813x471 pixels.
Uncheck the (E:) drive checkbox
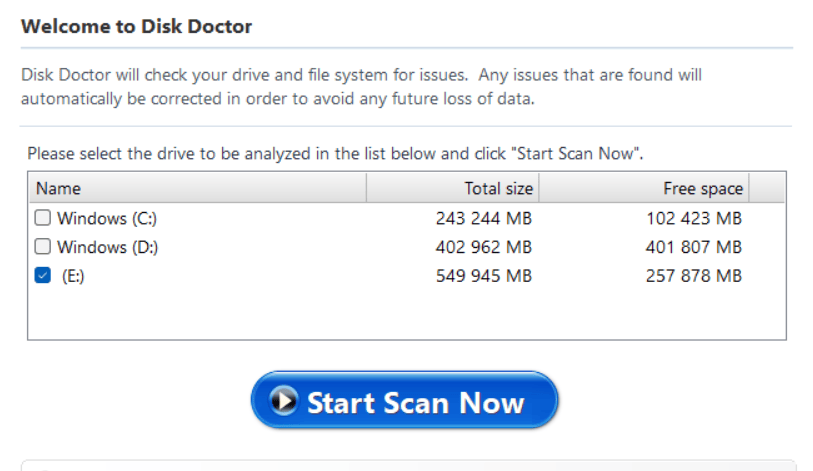coord(43,276)
